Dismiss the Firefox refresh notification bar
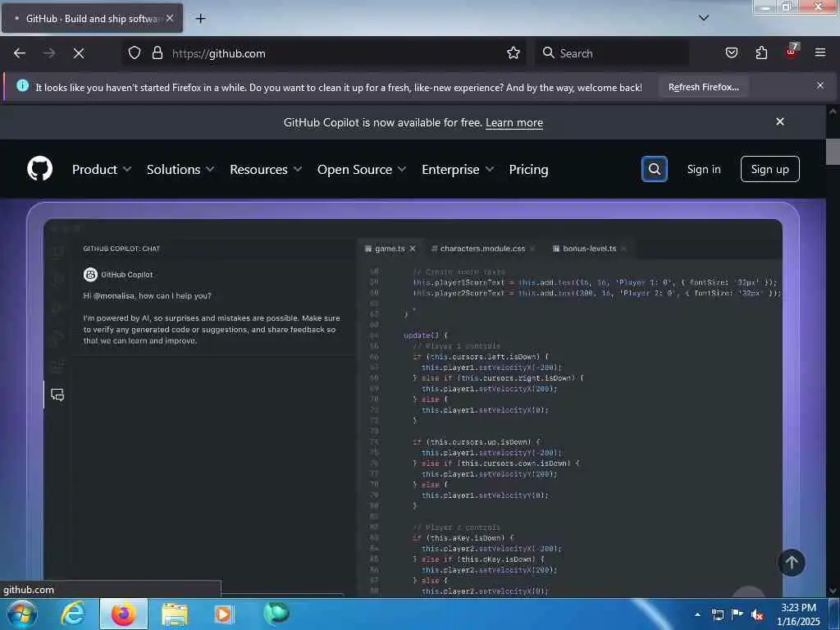This screenshot has width=840, height=630. pyautogui.click(x=820, y=85)
